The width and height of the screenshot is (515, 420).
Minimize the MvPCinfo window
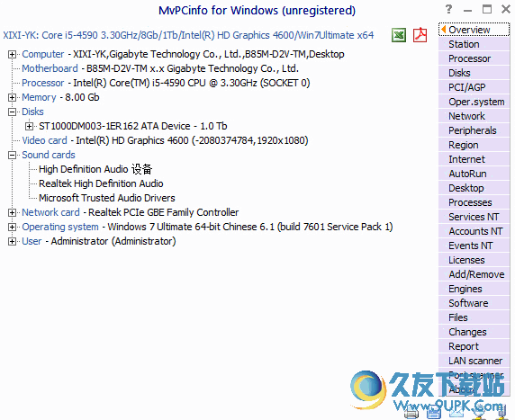pyautogui.click(x=467, y=10)
